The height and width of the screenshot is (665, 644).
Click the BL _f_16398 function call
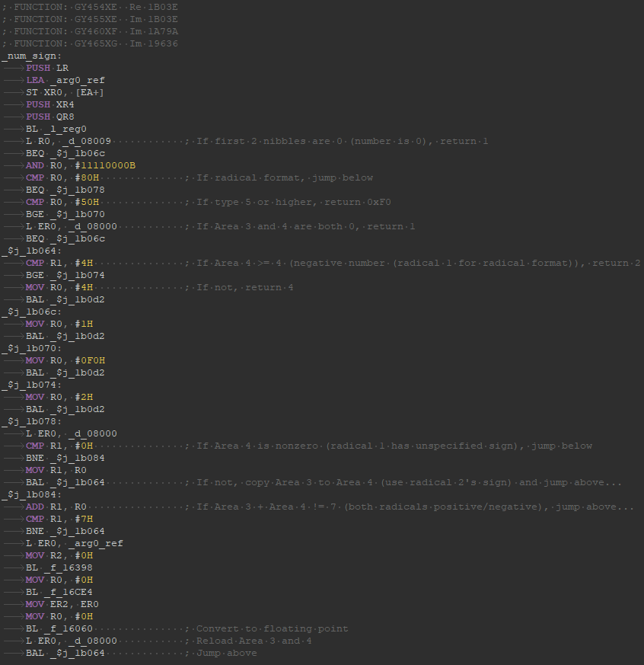click(x=59, y=567)
